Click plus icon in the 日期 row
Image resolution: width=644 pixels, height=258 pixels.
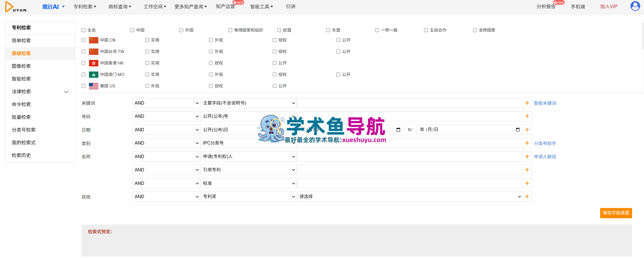pyautogui.click(x=527, y=130)
